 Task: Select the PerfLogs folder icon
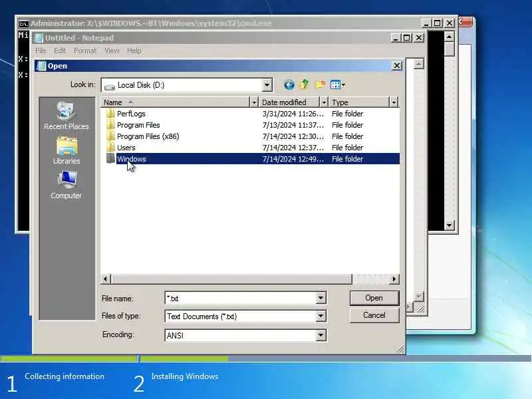click(110, 113)
